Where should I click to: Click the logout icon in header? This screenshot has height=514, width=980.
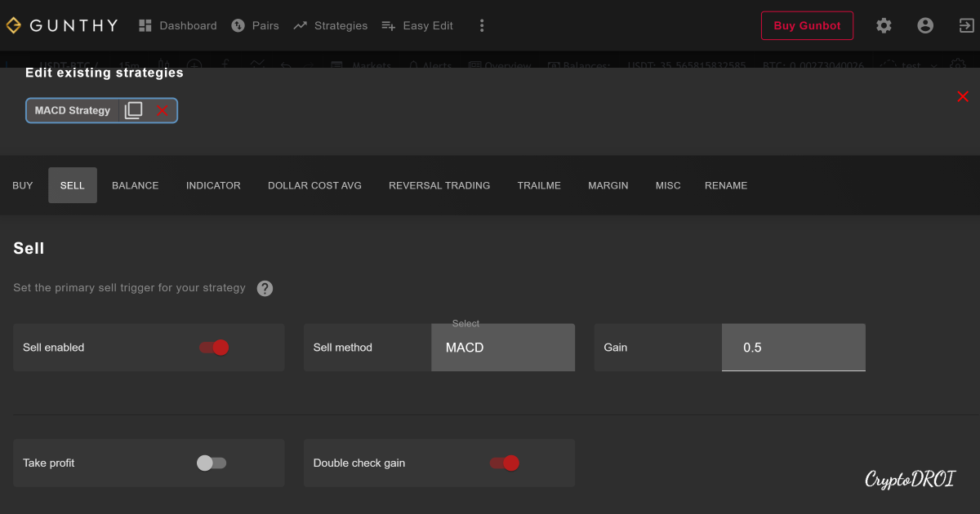966,25
